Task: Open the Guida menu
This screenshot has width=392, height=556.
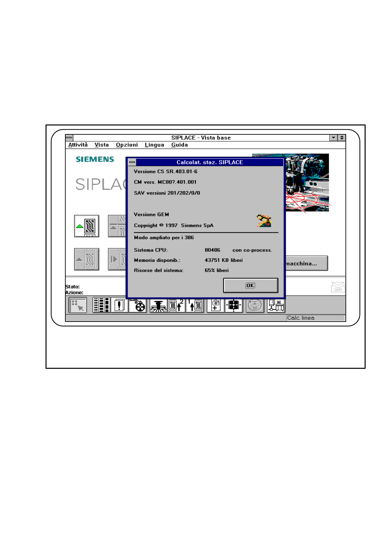Action: 180,145
